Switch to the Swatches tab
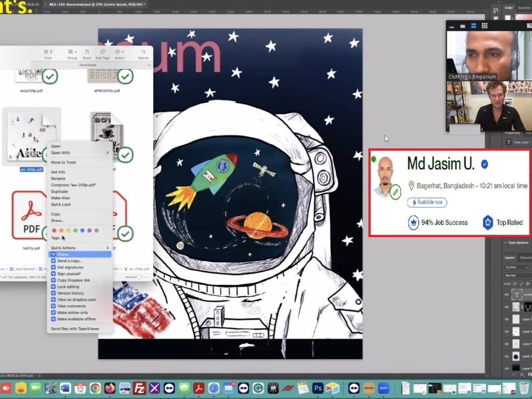 (525, 7)
